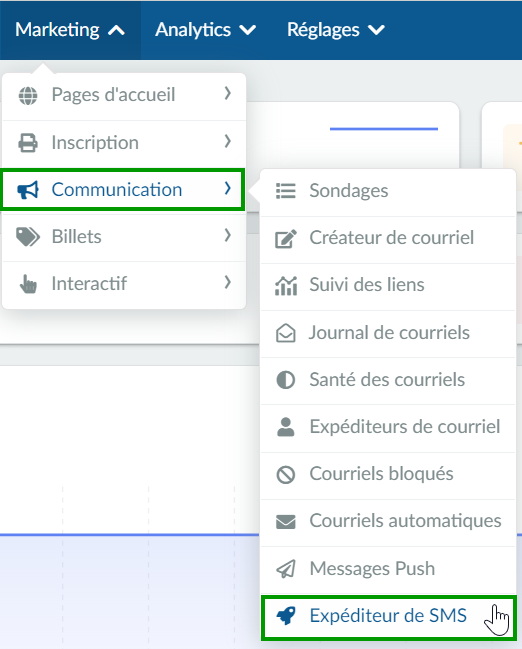Choose Journal de courriels option
This screenshot has width=522, height=649.
[x=388, y=333]
